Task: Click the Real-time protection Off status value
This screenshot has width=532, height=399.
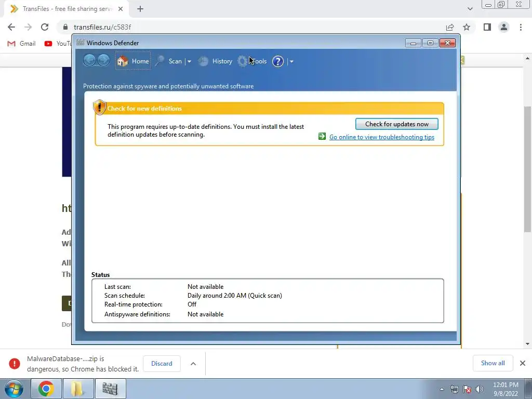Action: click(192, 304)
